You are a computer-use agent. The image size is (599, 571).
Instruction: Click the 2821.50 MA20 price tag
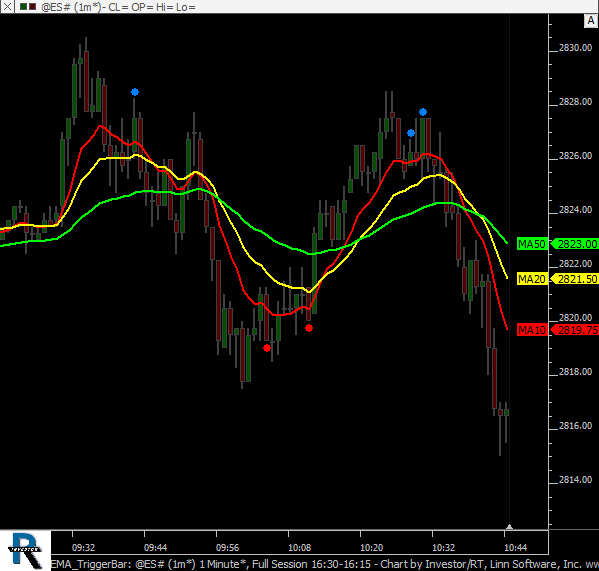(575, 279)
